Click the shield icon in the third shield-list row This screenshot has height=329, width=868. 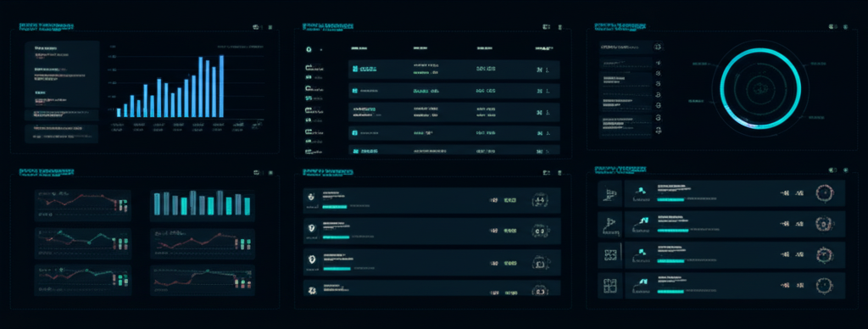[x=312, y=259]
